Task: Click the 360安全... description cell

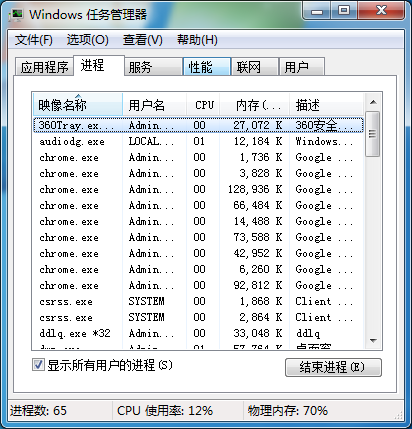Action: [x=324, y=125]
